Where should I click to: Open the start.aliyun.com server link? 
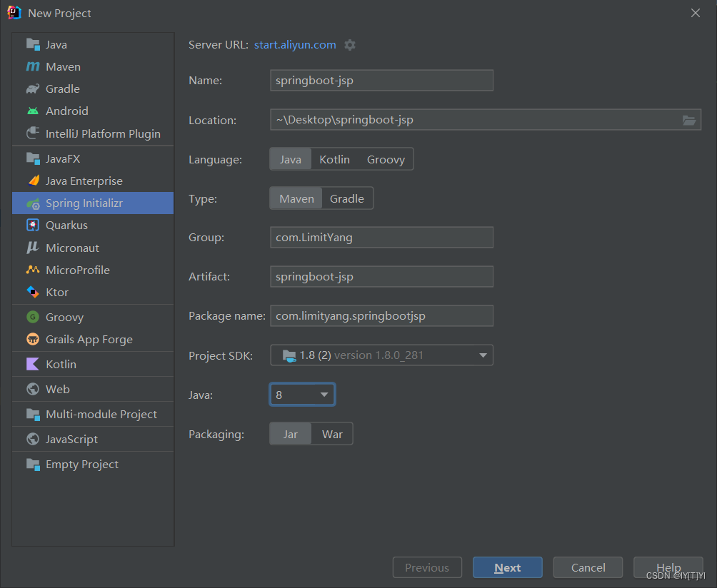coord(295,45)
